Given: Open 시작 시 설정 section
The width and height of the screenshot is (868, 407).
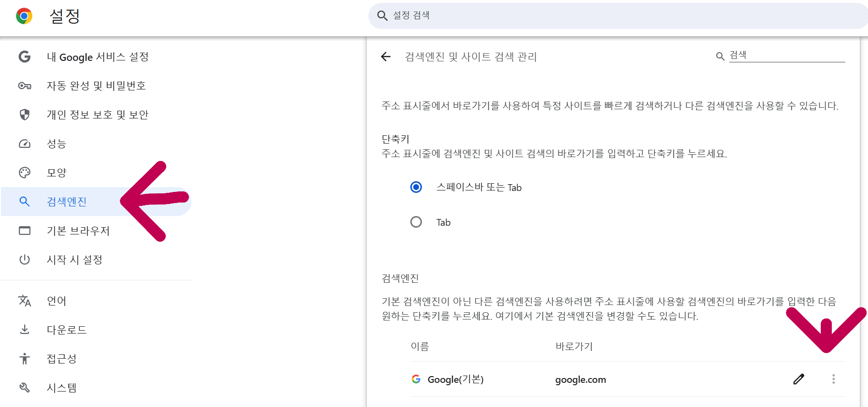Looking at the screenshot, I should click(x=74, y=260).
